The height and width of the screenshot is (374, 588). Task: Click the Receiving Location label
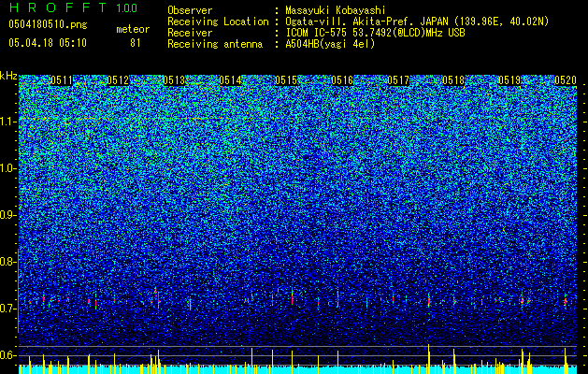click(x=218, y=22)
